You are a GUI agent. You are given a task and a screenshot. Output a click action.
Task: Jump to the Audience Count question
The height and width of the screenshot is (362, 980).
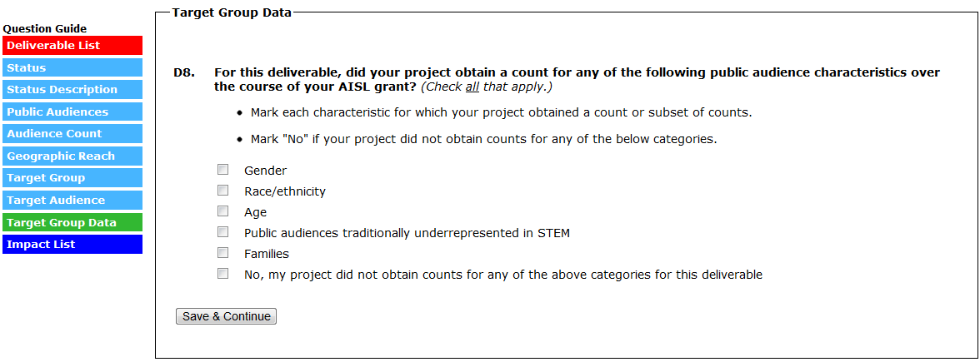point(72,134)
